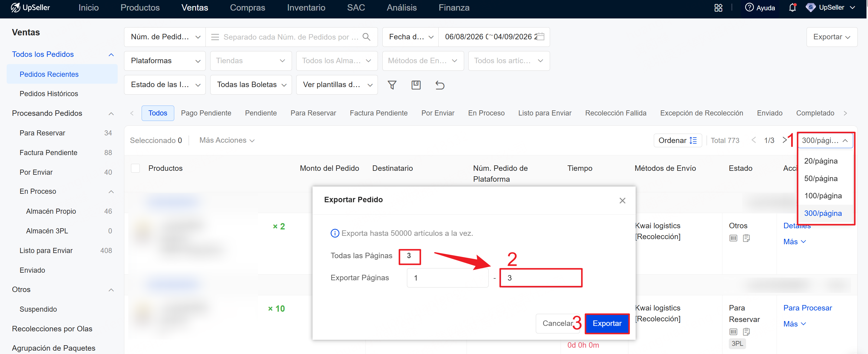Screen dimensions: 868x354
Task: Collapse the Todos los Pedidos section
Action: tap(111, 54)
